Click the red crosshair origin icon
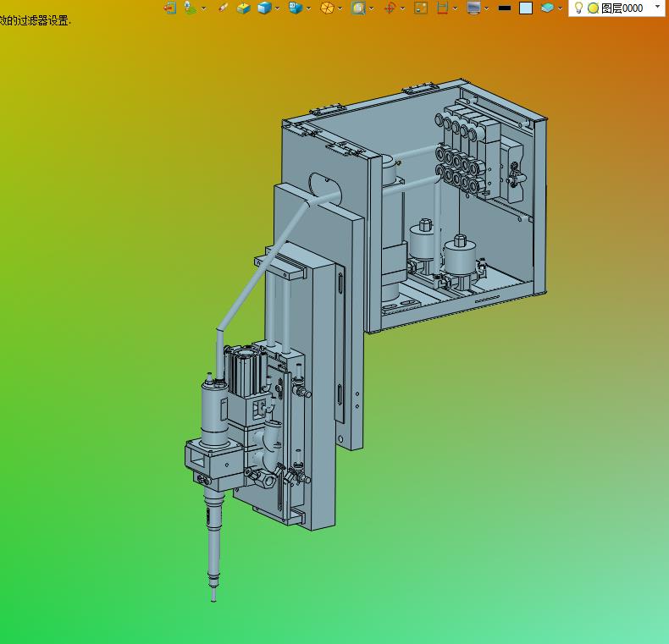The width and height of the screenshot is (669, 644). click(390, 8)
